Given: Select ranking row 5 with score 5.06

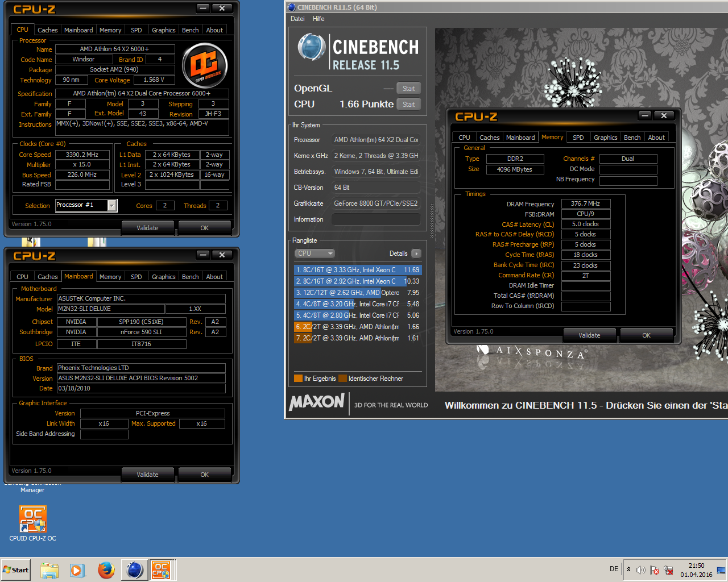Looking at the screenshot, I should coord(358,315).
